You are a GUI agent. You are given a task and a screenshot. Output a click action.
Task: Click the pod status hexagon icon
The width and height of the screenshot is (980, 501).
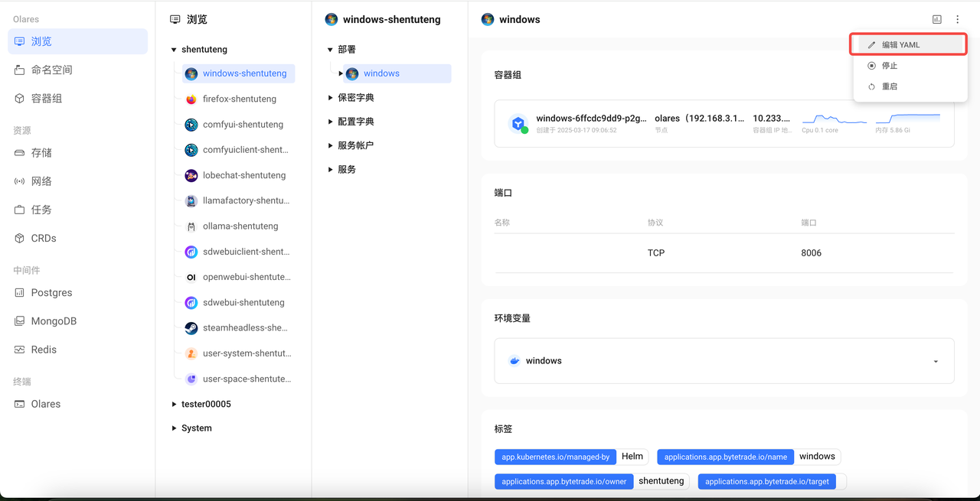coord(519,124)
